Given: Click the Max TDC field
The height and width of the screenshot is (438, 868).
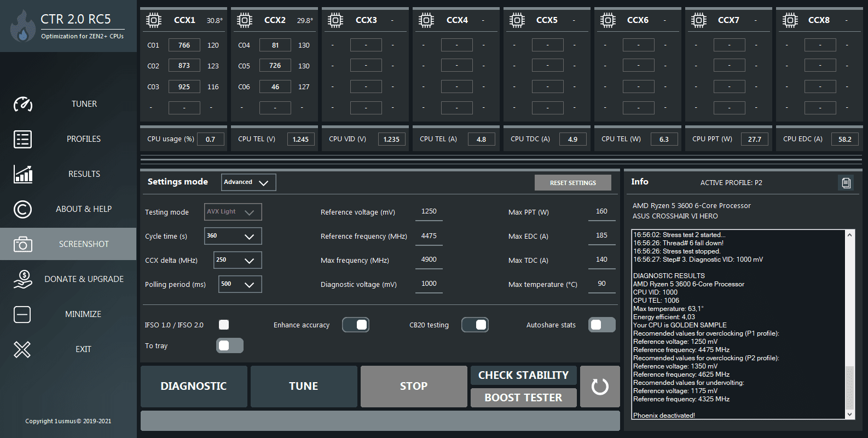Looking at the screenshot, I should coord(602,260).
